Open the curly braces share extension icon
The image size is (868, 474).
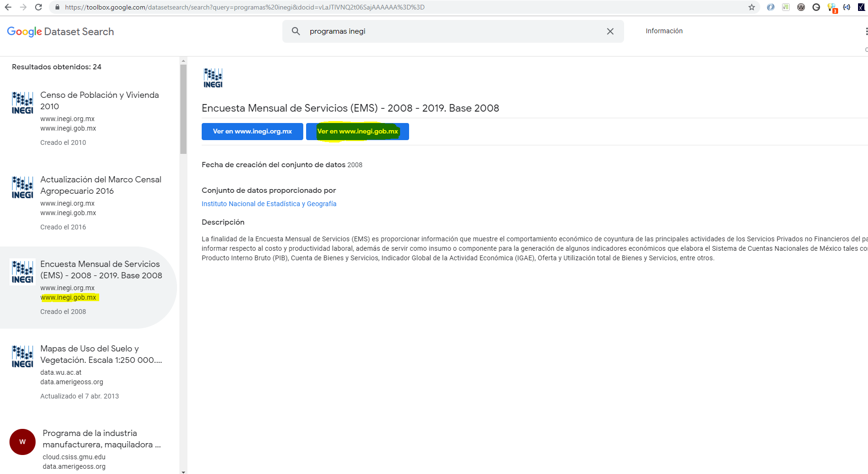tap(847, 7)
